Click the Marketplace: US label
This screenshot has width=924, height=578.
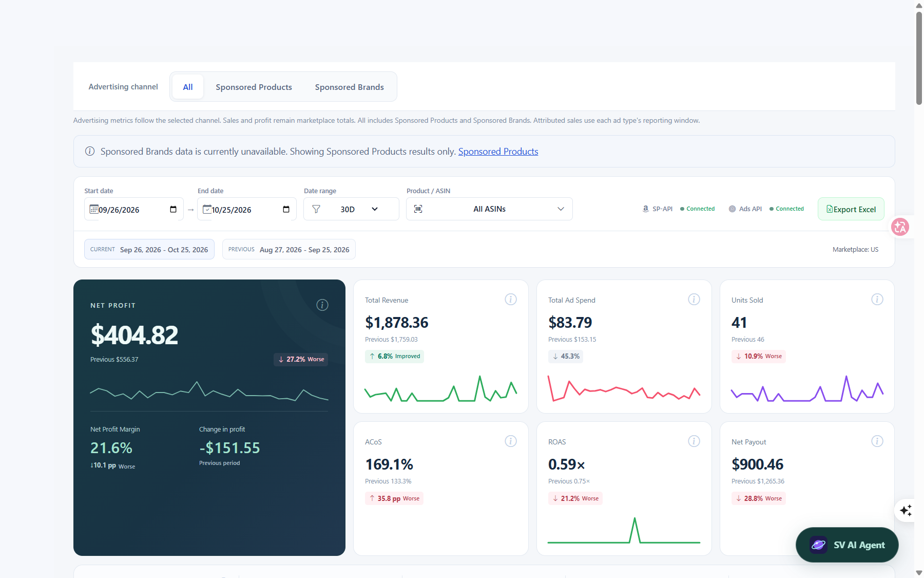(x=855, y=249)
